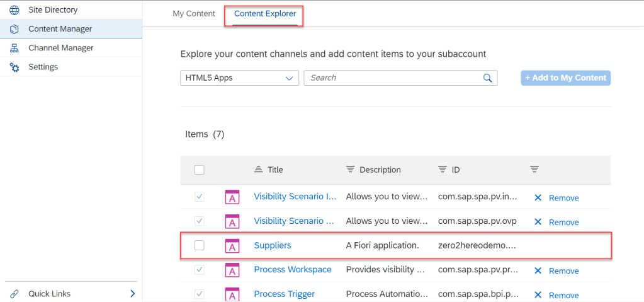Open the Suppliers title link
The height and width of the screenshot is (302, 644).
click(273, 245)
